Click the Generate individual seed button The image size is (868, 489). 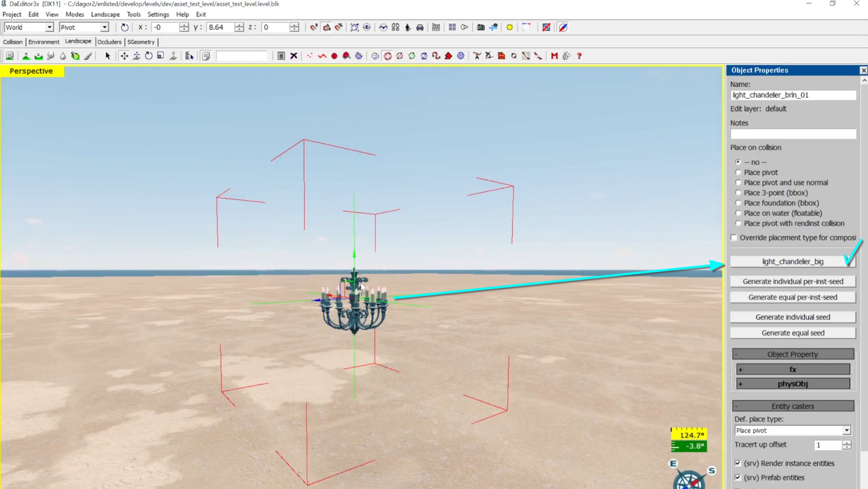pos(793,317)
